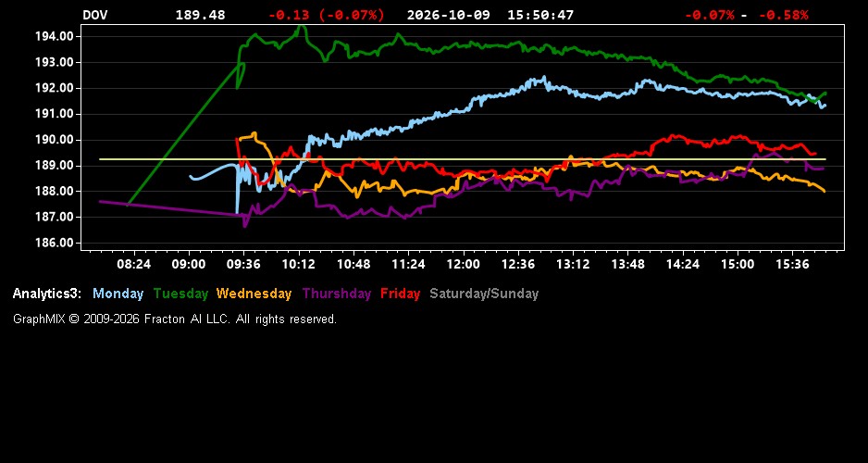Viewport: 868px width, 463px height.
Task: Click the GraphMIX copyright notice
Action: [x=175, y=319]
